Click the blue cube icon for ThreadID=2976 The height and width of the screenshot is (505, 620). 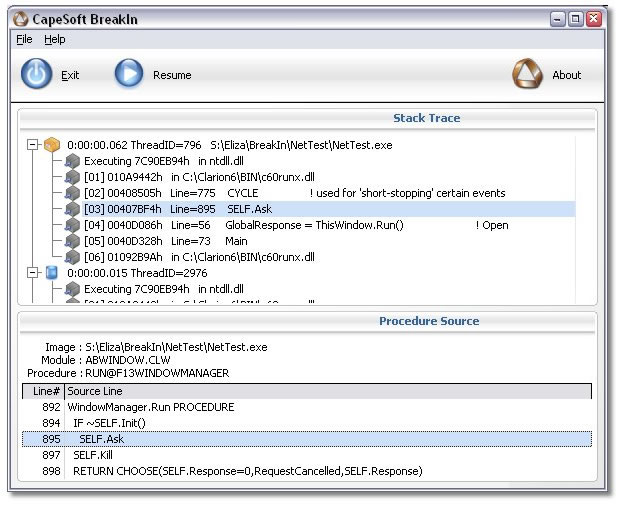pos(52,273)
